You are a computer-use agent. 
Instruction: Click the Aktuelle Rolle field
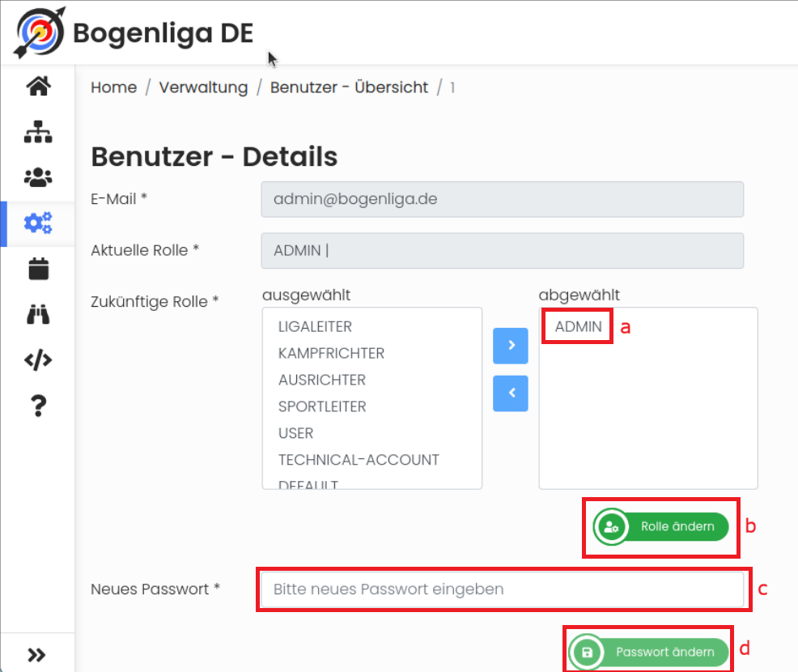coord(503,250)
